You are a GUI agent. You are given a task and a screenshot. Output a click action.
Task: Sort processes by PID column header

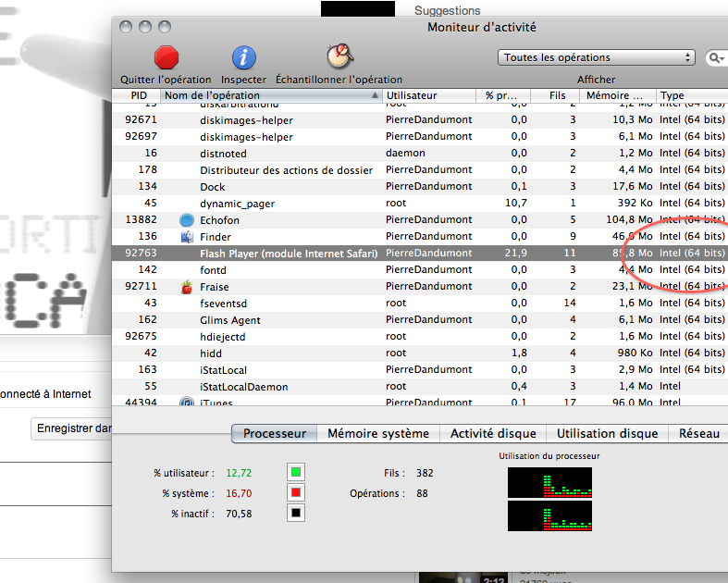(139, 95)
